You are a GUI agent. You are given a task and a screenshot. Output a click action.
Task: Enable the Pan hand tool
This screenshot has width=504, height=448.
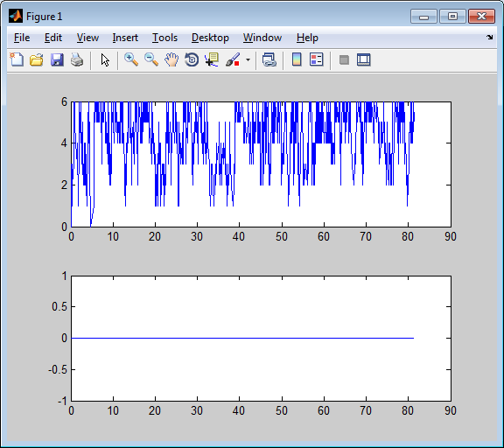pyautogui.click(x=171, y=59)
